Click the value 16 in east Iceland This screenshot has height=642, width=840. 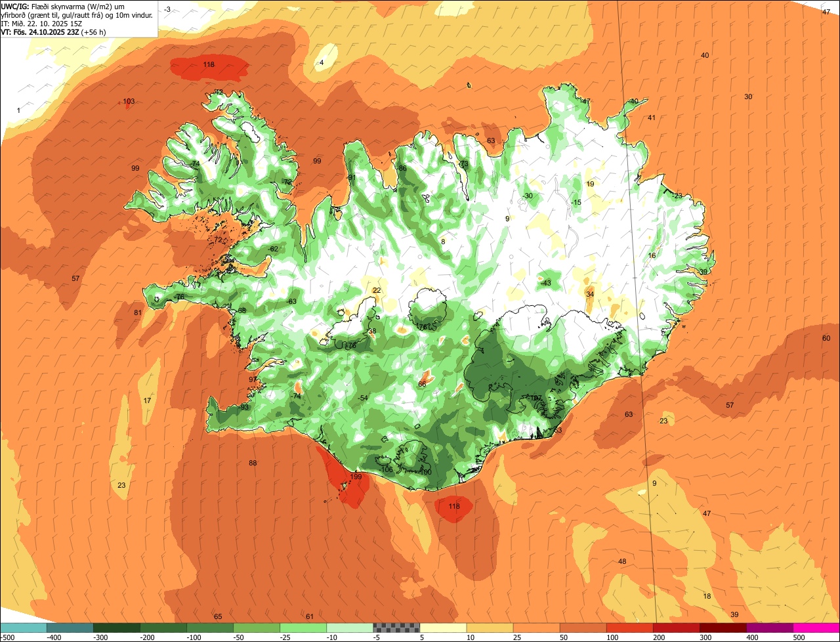pyautogui.click(x=652, y=255)
